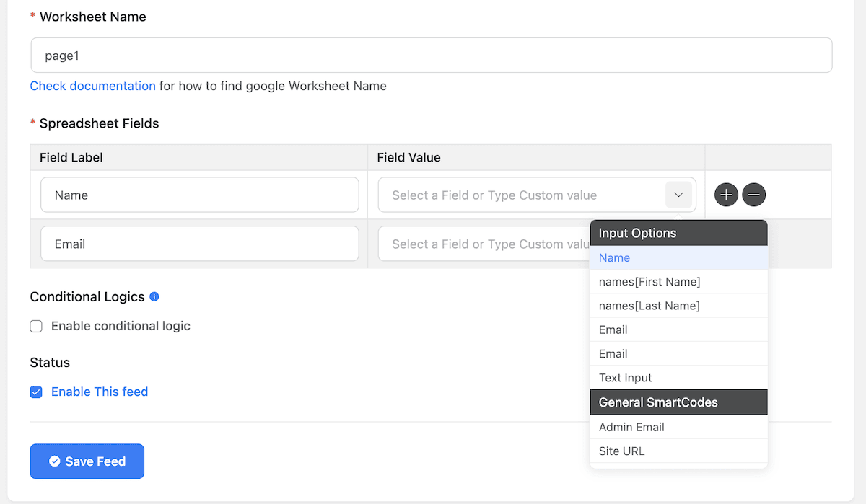866x504 pixels.
Task: Click the minus icon to remove Name row
Action: (x=753, y=195)
